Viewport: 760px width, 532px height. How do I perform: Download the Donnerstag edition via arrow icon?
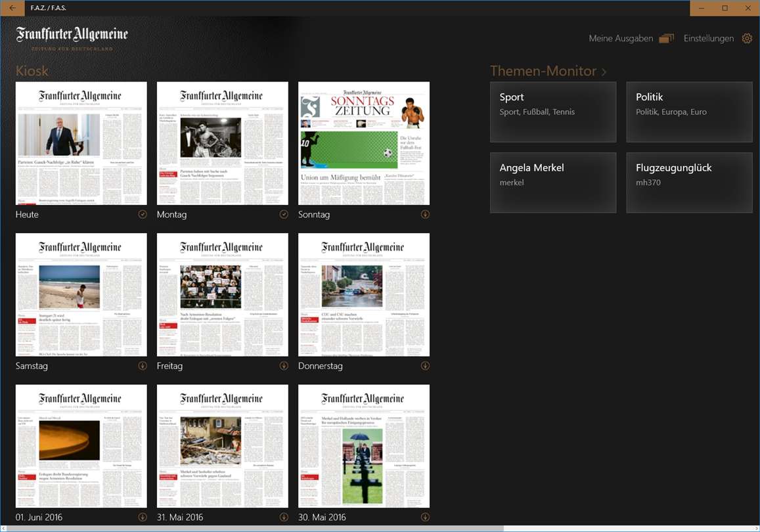[x=425, y=366]
